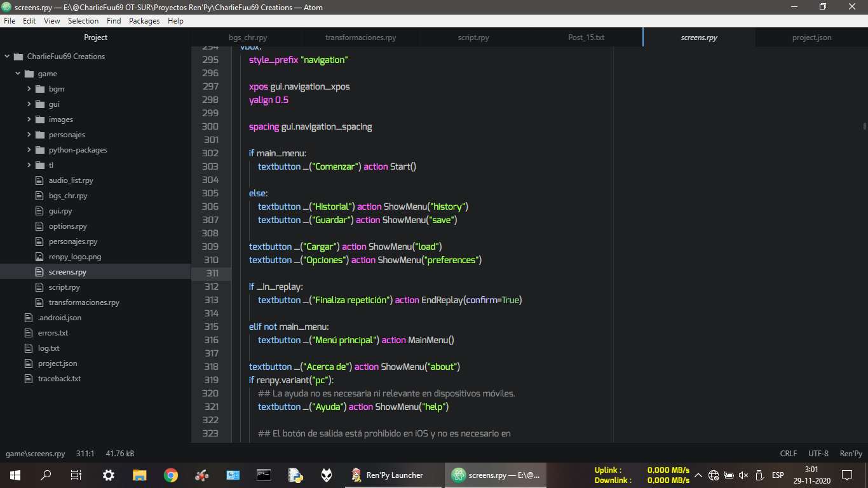The width and height of the screenshot is (868, 488).
Task: Launch the command prompt taskbar icon
Action: pos(264,475)
